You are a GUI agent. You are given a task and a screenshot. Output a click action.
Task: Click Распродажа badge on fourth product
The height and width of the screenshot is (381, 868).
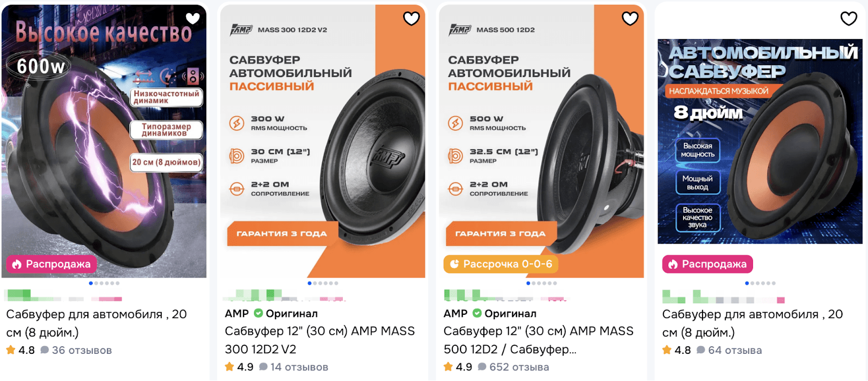click(707, 264)
